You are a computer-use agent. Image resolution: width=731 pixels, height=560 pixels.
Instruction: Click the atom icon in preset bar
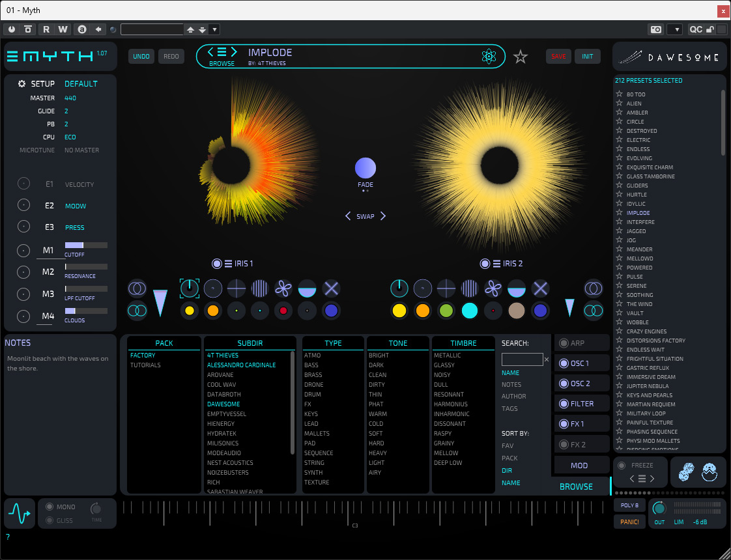coord(489,57)
